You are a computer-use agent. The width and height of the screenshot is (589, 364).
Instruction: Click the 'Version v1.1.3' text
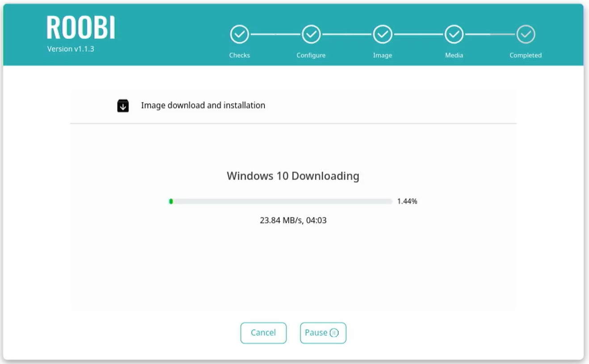click(71, 49)
